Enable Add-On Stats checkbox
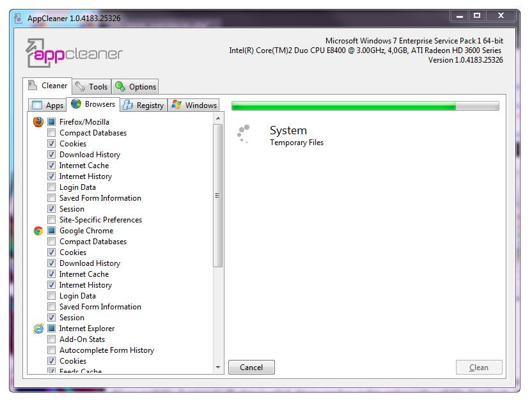The height and width of the screenshot is (404, 532). coord(51,339)
